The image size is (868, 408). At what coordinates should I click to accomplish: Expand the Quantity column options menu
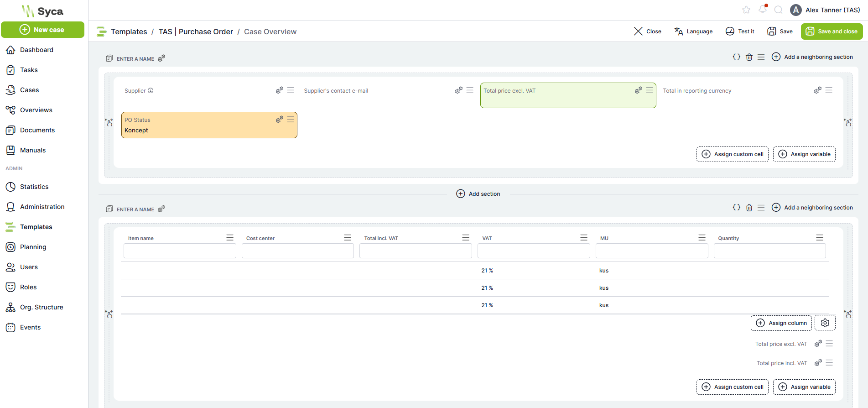point(820,238)
